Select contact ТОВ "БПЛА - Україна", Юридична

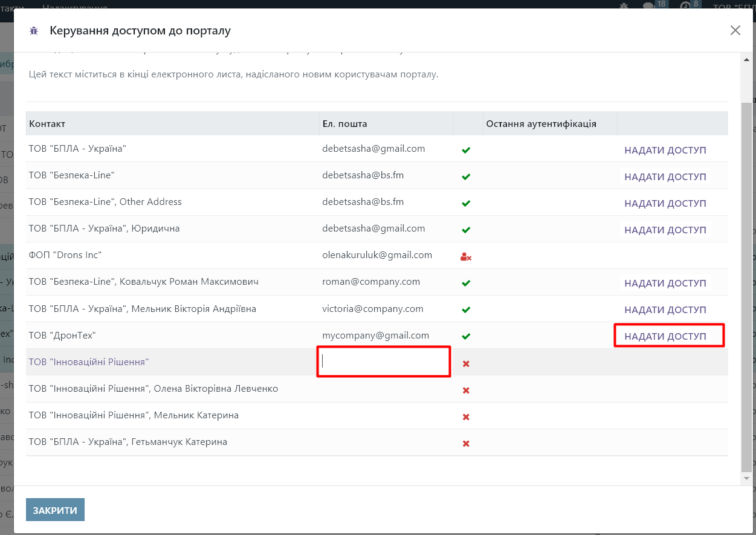tap(105, 229)
